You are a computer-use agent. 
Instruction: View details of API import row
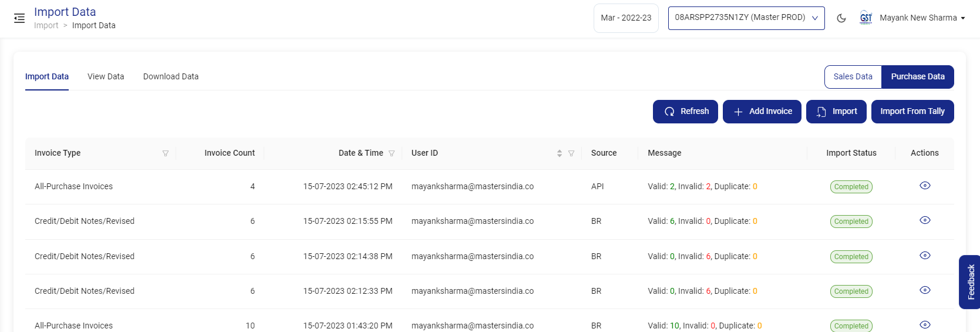pos(924,186)
